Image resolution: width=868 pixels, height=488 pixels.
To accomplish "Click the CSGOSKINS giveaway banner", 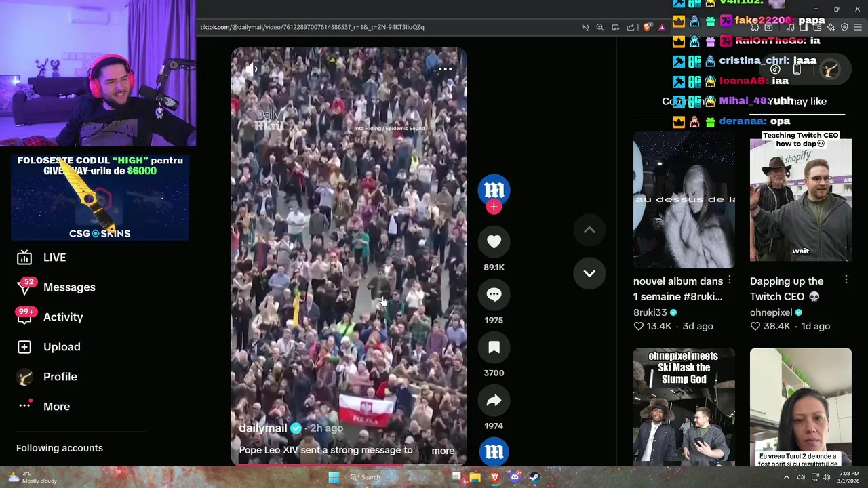I will click(x=100, y=197).
